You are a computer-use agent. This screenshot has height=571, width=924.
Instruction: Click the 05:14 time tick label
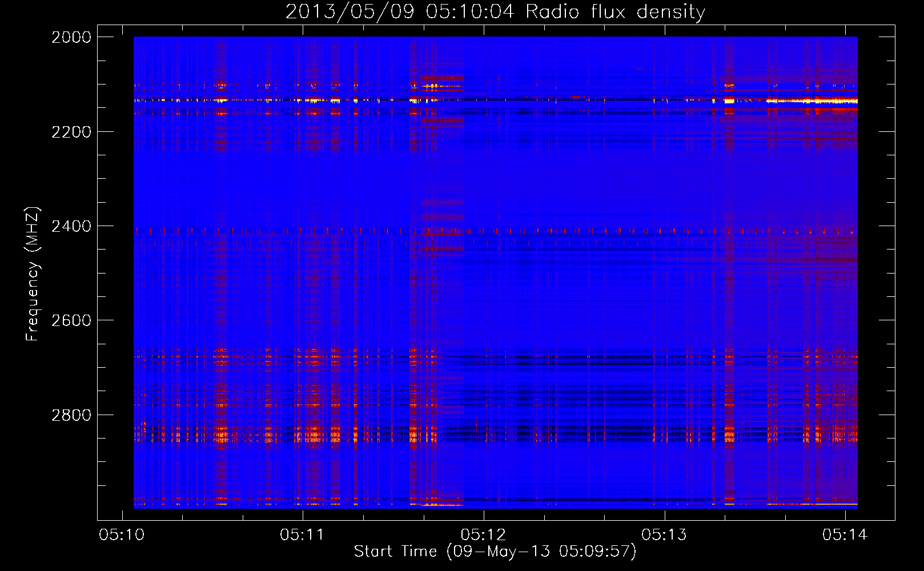[x=845, y=534]
